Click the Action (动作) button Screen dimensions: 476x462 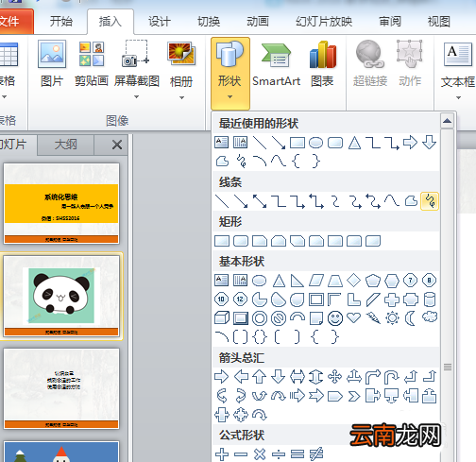coord(410,64)
